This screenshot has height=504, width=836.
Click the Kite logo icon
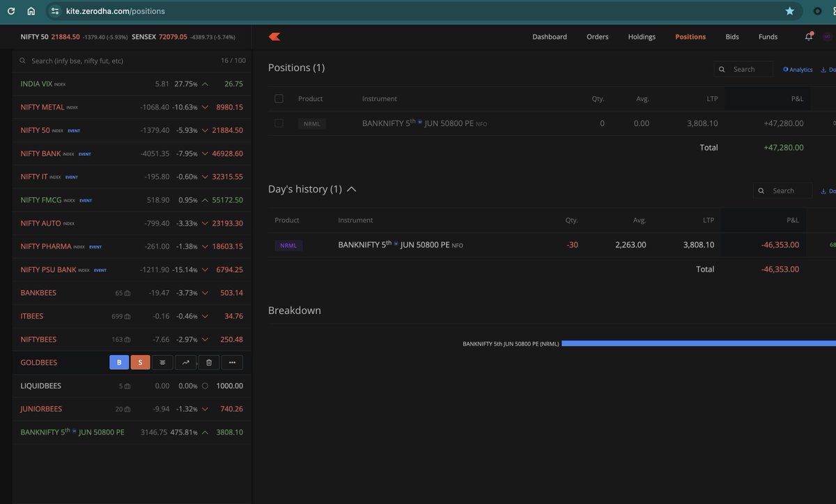pos(274,36)
